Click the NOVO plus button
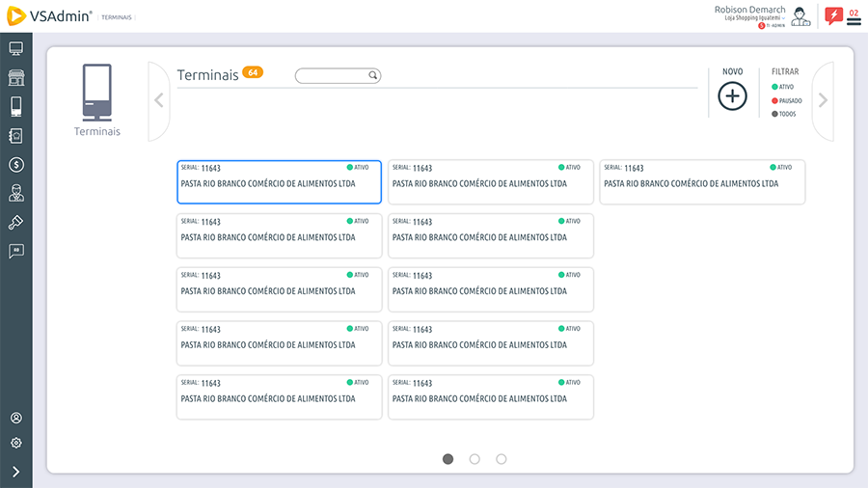 click(x=732, y=96)
